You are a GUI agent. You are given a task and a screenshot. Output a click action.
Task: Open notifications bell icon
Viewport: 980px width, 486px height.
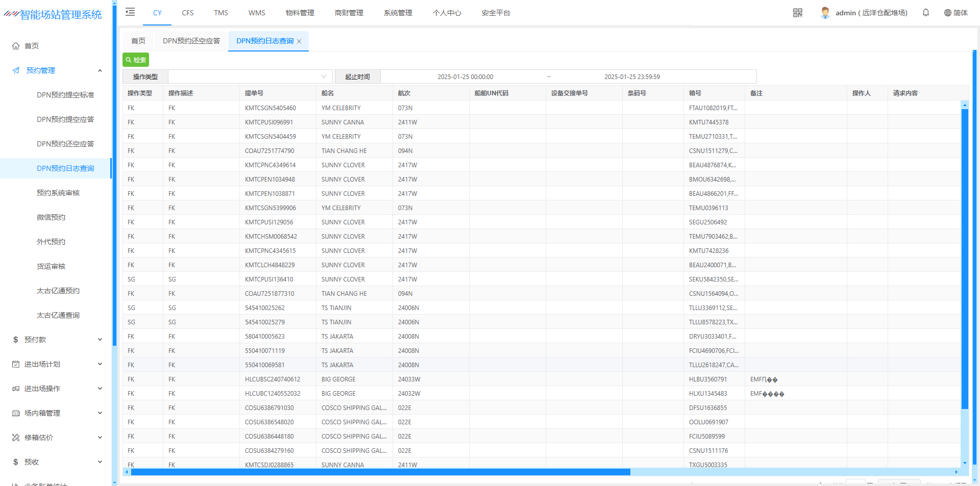925,13
